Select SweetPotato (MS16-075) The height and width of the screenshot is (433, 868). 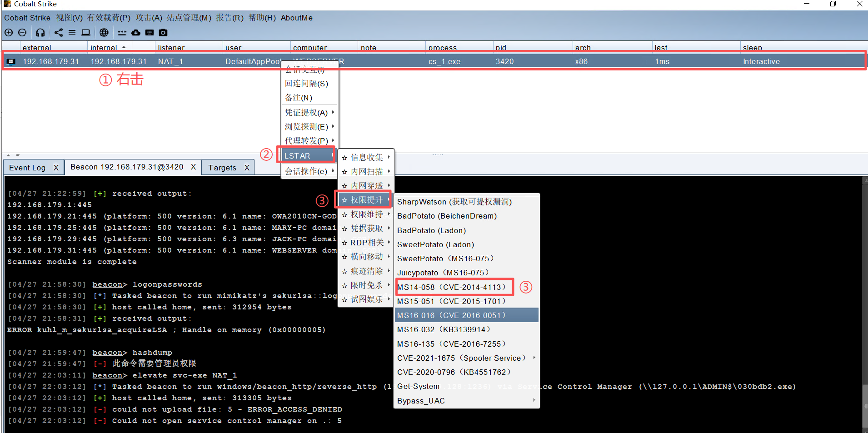coord(467,259)
